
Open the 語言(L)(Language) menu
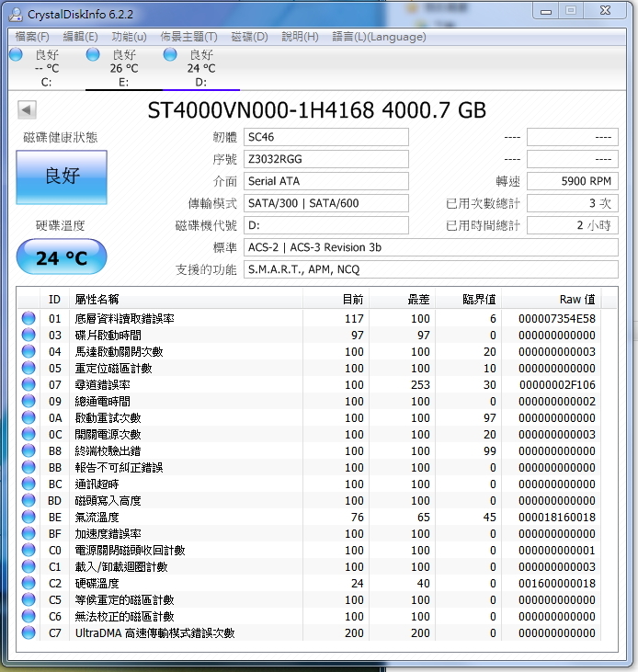[x=379, y=37]
